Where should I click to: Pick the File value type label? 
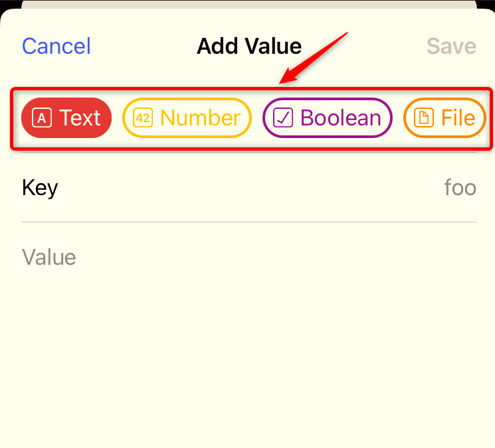pyautogui.click(x=458, y=118)
